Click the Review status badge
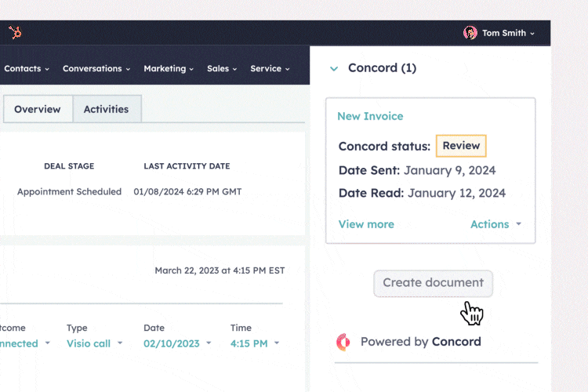 click(461, 146)
